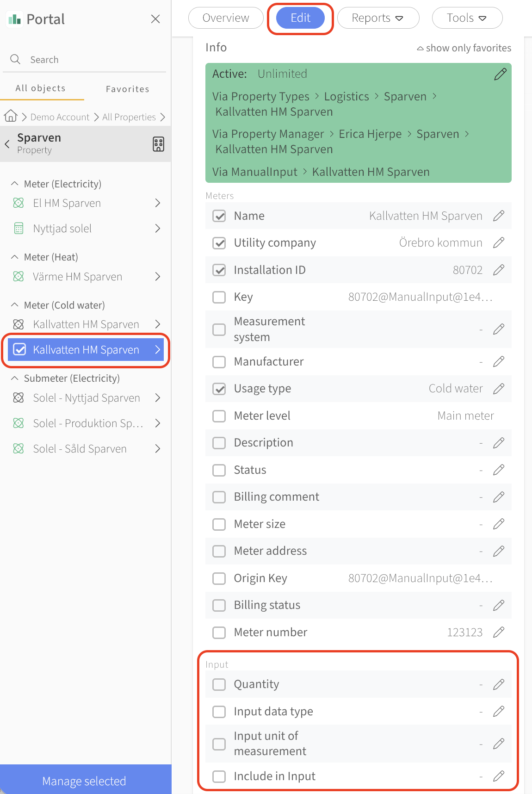This screenshot has height=794, width=532.
Task: Click the building icon beside Sparven Property
Action: [x=158, y=144]
